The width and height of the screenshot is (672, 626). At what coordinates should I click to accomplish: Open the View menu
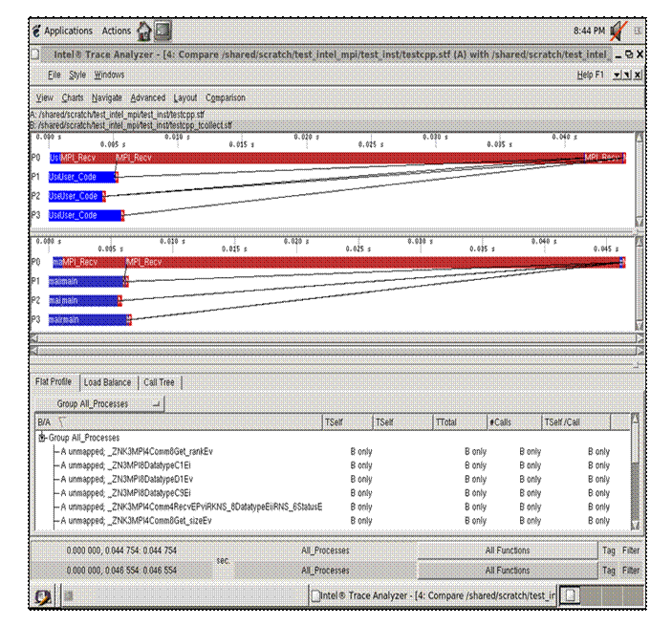pos(44,97)
